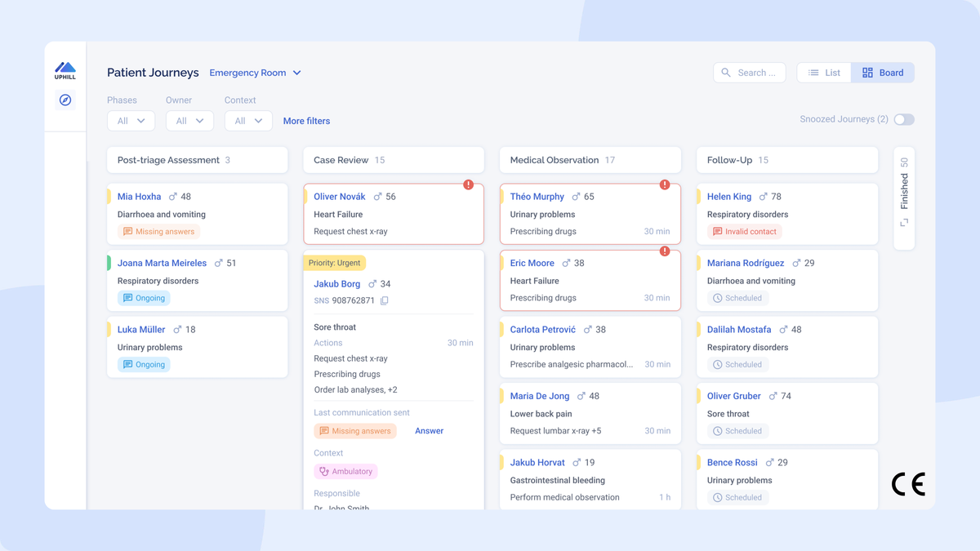Click SNS number 908762871
The image size is (980, 551).
point(354,300)
